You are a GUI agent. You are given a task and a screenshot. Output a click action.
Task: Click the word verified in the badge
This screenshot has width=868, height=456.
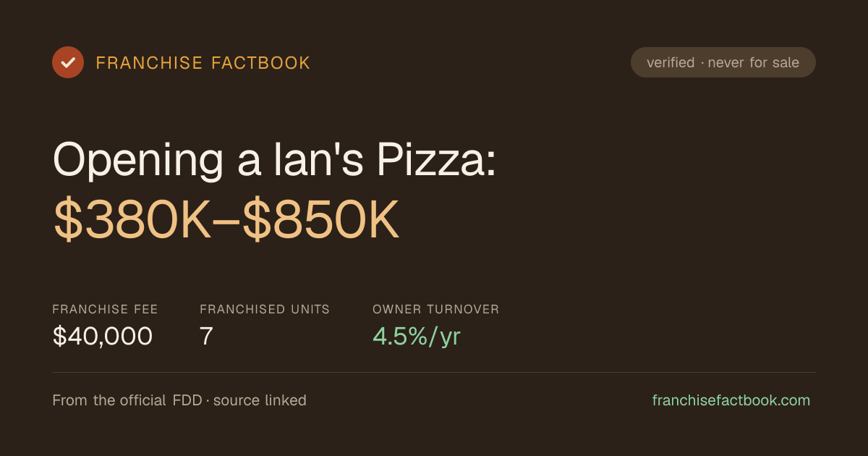pos(671,62)
